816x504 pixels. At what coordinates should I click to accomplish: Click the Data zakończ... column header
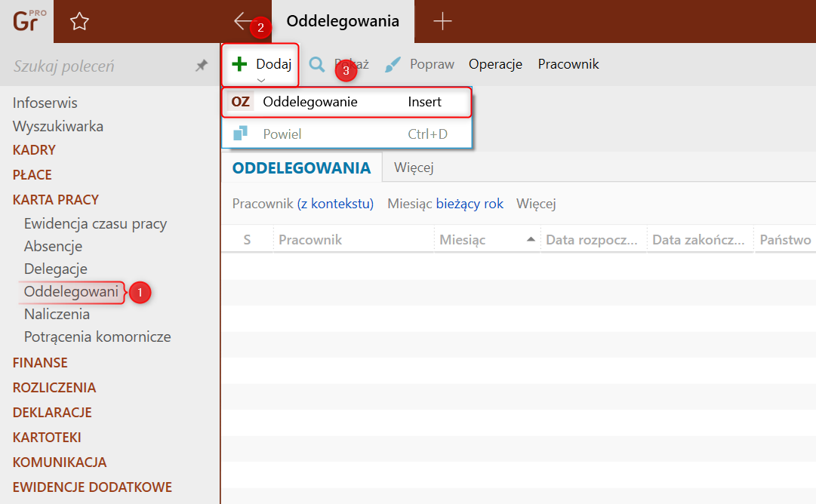[701, 240]
